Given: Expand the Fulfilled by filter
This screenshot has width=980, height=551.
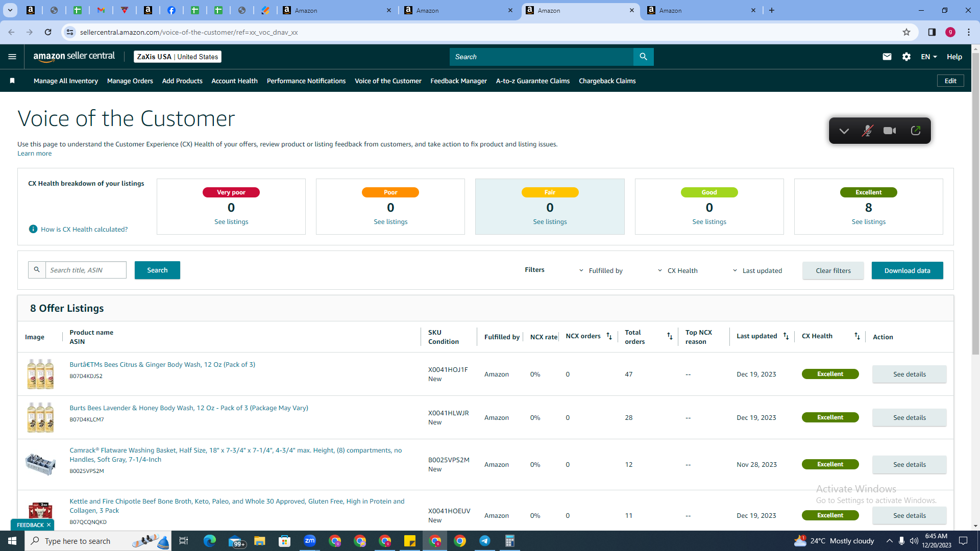Looking at the screenshot, I should (x=601, y=270).
